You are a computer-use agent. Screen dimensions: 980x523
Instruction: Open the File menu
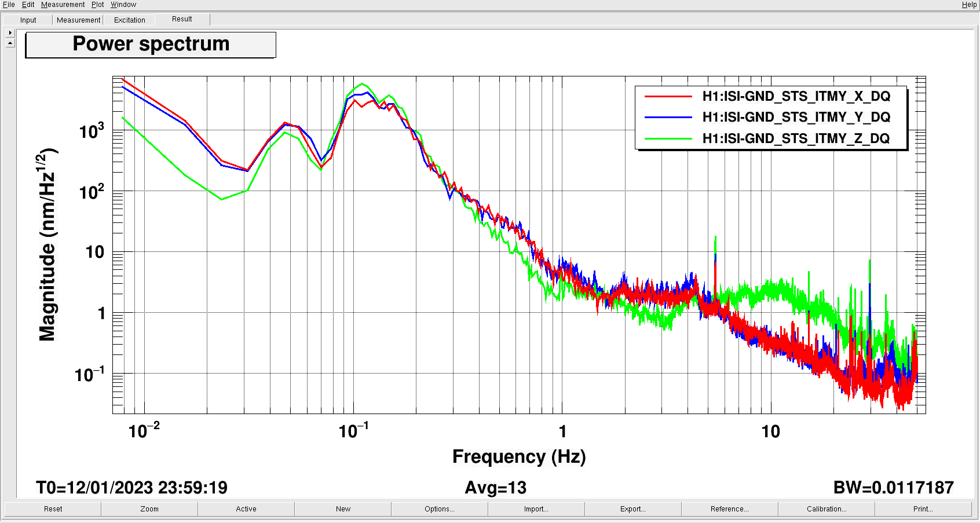point(9,5)
